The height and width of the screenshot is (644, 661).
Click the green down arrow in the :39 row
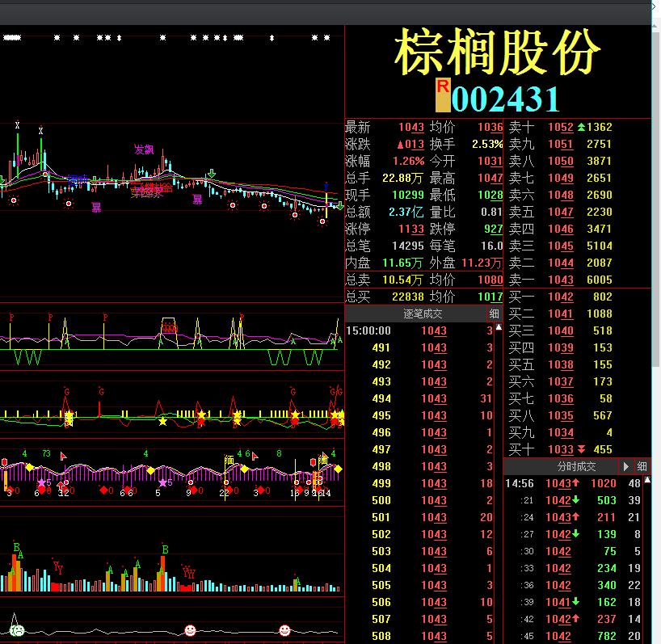click(576, 602)
